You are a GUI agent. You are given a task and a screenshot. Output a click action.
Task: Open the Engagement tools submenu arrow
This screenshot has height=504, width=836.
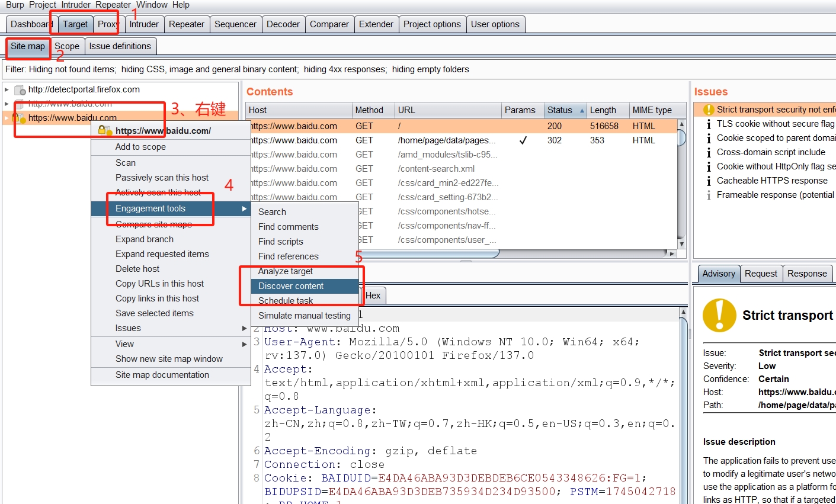[244, 208]
